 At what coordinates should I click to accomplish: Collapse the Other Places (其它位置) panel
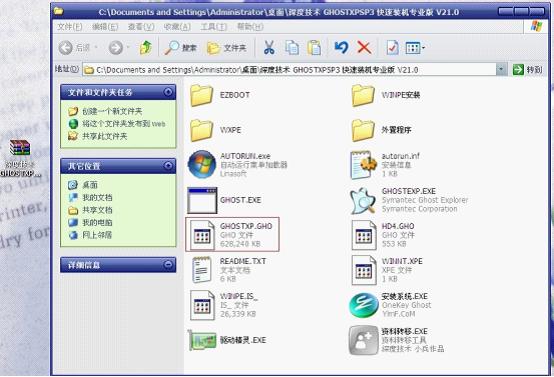click(168, 166)
